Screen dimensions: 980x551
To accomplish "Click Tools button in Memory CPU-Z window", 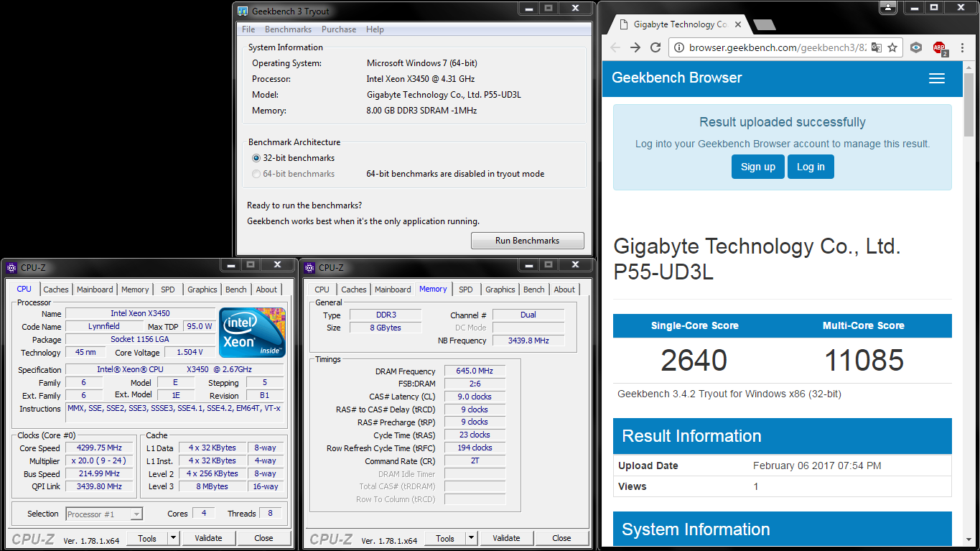I will tap(445, 538).
